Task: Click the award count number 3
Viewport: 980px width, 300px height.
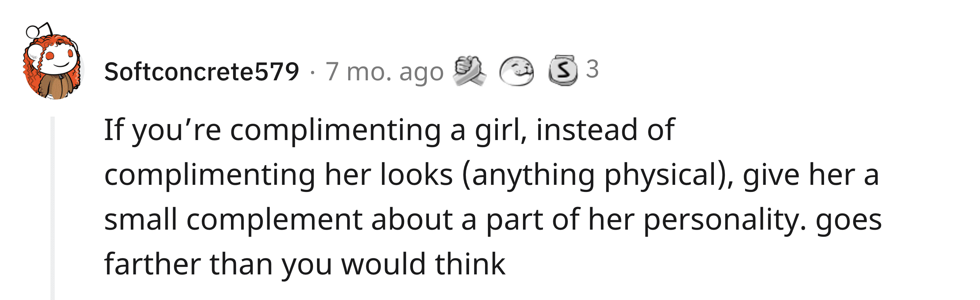Action: pyautogui.click(x=592, y=69)
